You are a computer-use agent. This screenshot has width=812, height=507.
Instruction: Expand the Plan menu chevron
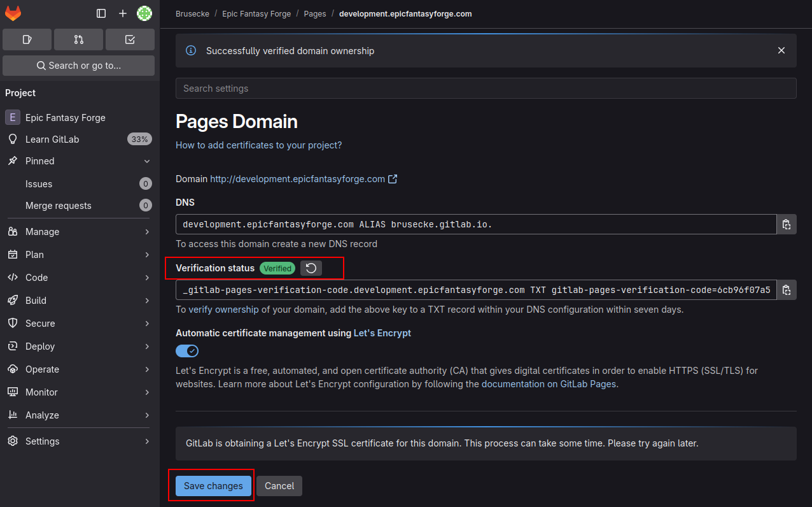pos(147,255)
